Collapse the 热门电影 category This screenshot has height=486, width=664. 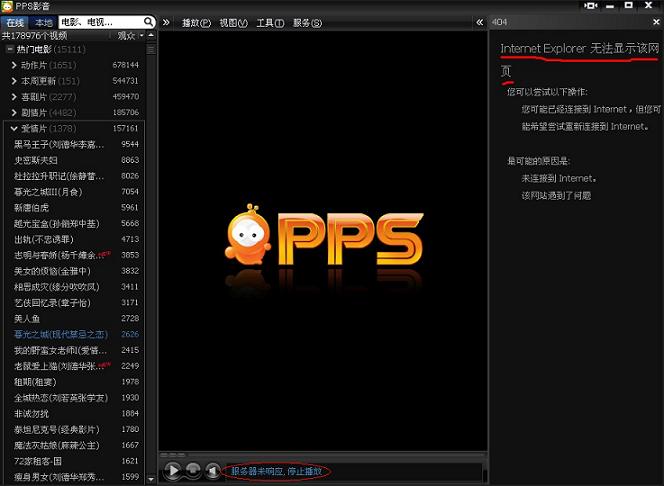(x=9, y=49)
